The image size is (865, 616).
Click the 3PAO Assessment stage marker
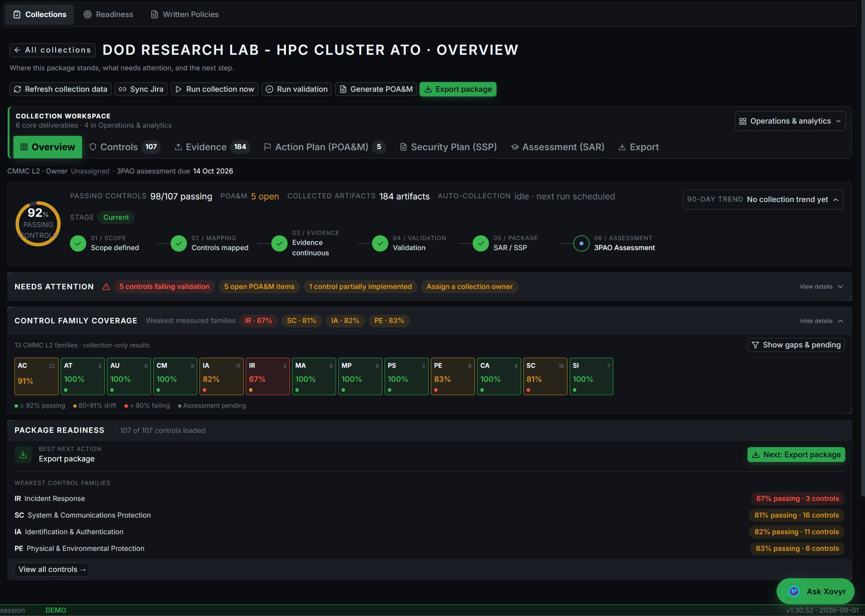pos(581,243)
